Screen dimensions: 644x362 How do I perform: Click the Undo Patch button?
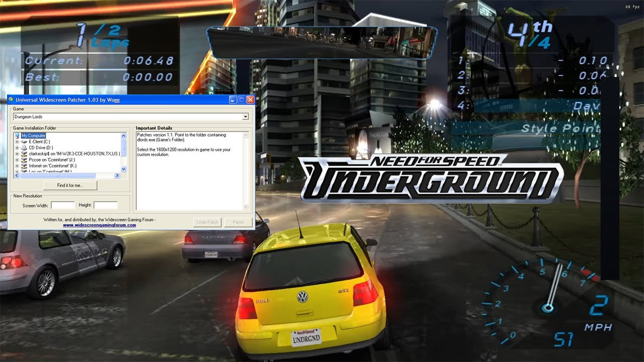pyautogui.click(x=207, y=222)
